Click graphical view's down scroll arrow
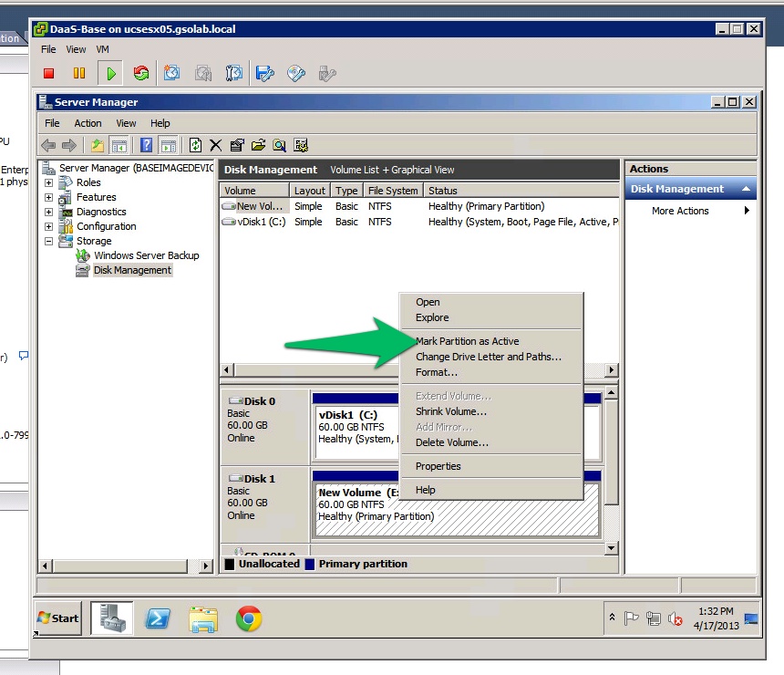 611,548
